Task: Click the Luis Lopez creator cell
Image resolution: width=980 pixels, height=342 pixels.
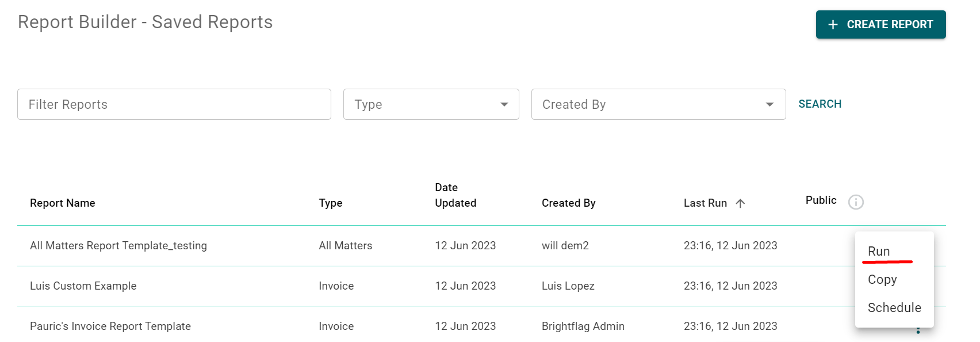Action: click(568, 286)
